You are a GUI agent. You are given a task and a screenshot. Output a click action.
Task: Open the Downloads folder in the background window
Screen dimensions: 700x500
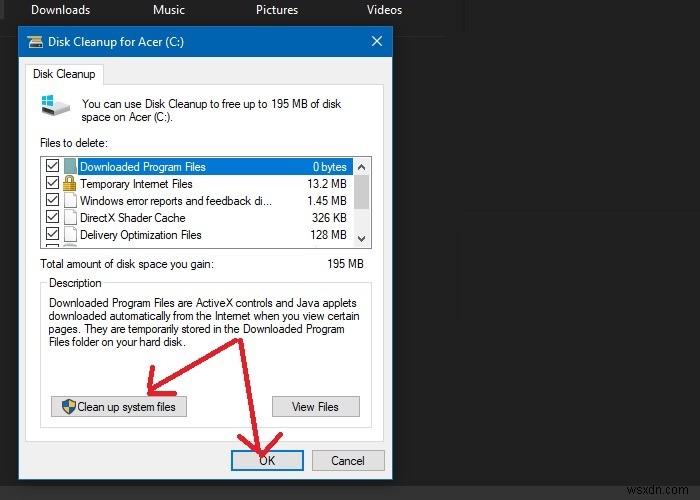60,10
